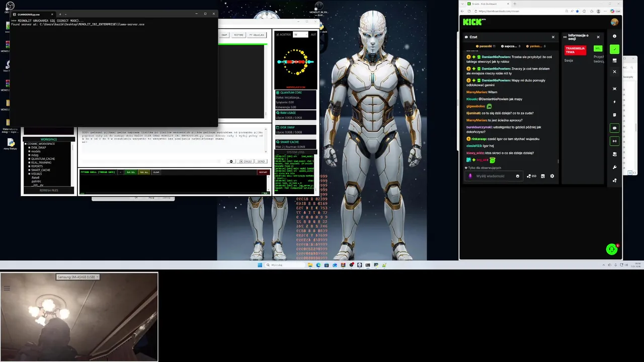
Task: Open the shop icon below chat
Action: (543, 176)
